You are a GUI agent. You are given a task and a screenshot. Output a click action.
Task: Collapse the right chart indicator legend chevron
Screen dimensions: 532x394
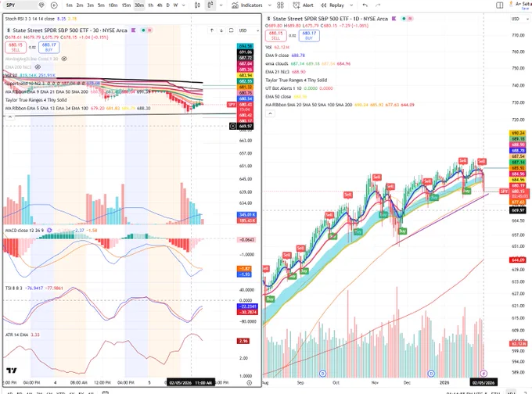point(270,113)
